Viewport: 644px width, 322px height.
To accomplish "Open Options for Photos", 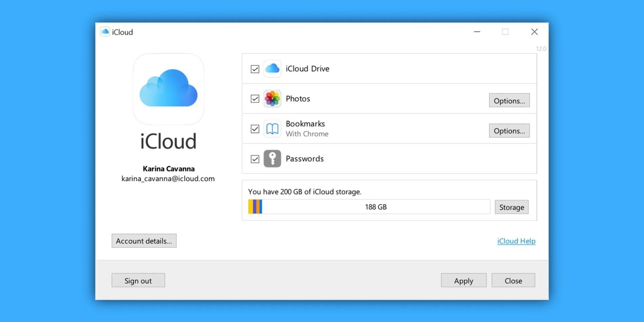I will click(x=509, y=100).
